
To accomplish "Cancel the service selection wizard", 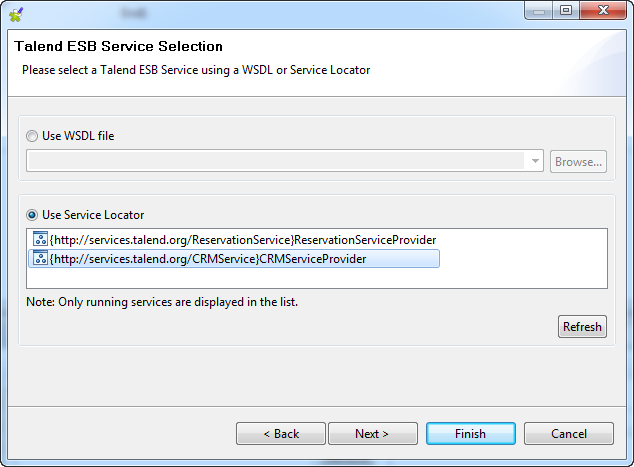I will click(x=568, y=434).
